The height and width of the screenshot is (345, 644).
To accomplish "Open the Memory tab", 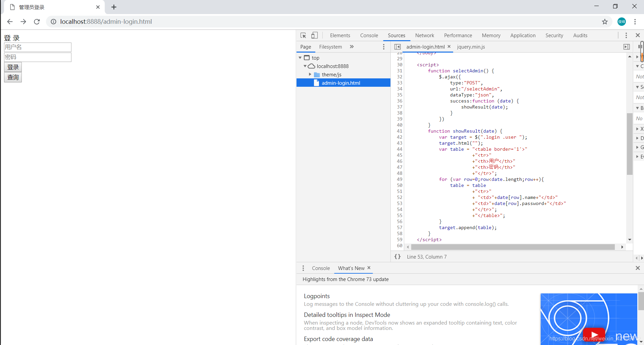I will [x=491, y=36].
